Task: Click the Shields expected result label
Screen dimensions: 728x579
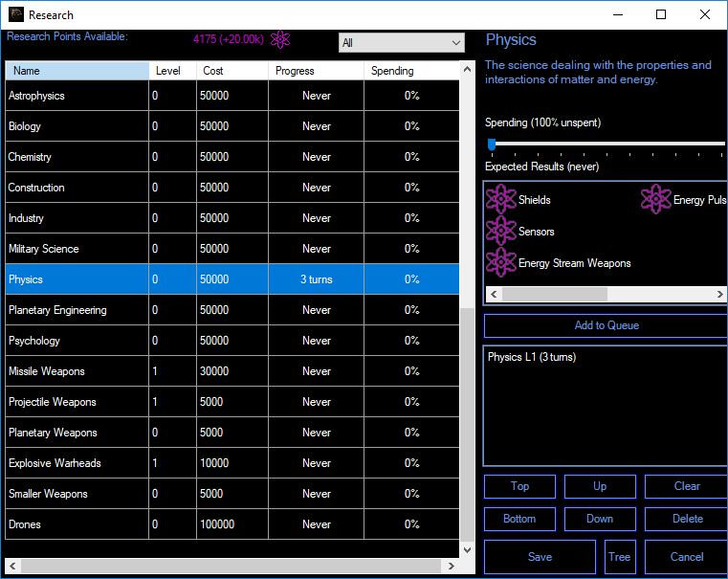Action: [x=535, y=200]
